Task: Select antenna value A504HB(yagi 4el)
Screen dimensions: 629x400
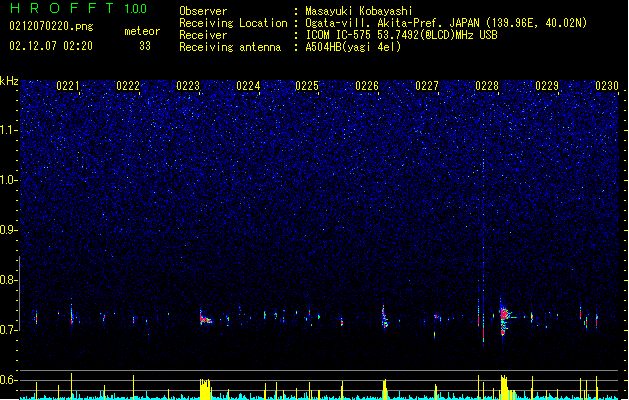Action: tap(353, 47)
